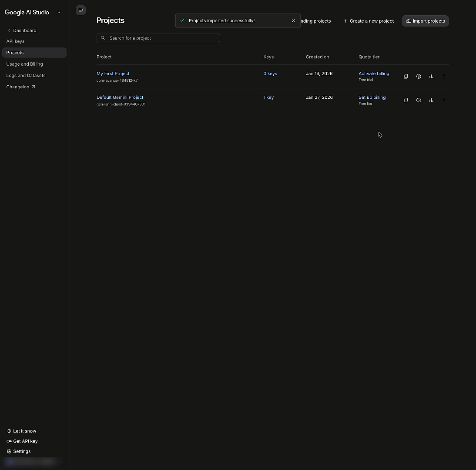Viewport: 476px width, 470px height.
Task: Click inside the project search field
Action: 158,38
